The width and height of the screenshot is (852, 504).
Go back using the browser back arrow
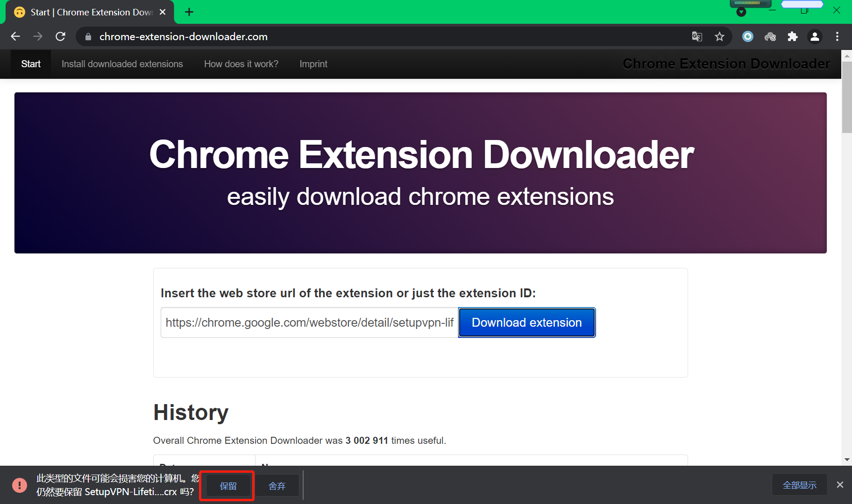[x=15, y=36]
